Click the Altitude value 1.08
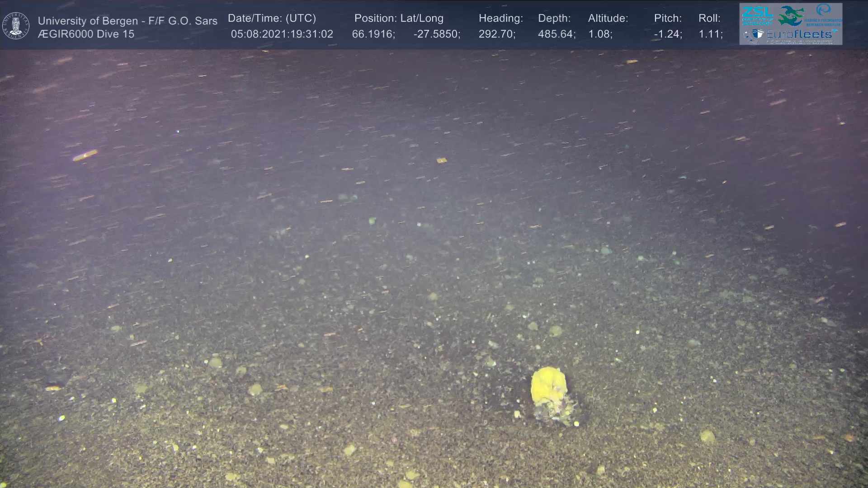The height and width of the screenshot is (488, 868). coord(599,34)
